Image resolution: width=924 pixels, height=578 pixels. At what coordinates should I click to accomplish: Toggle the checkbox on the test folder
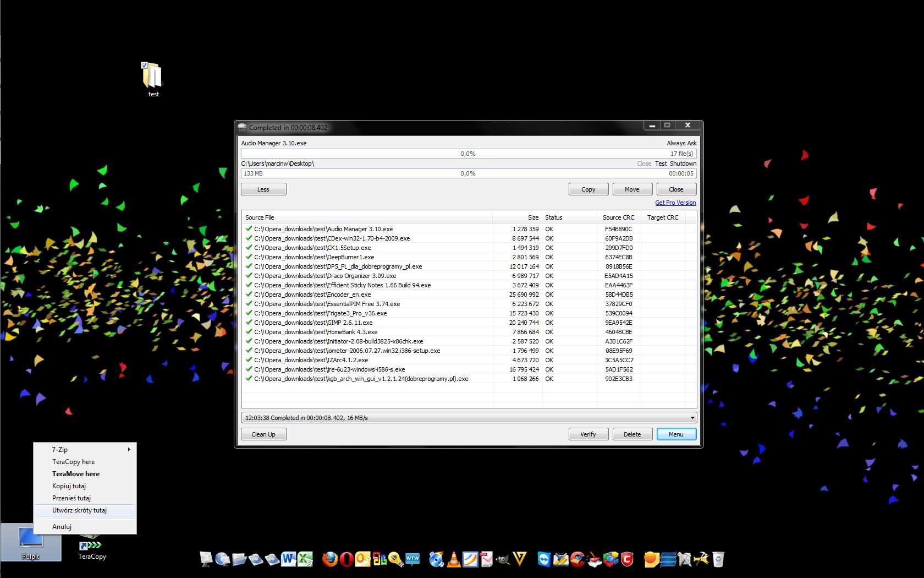tap(144, 66)
